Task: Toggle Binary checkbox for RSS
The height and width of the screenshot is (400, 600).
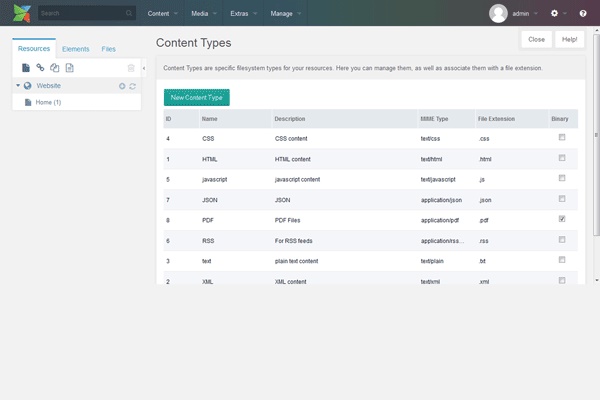Action: pyautogui.click(x=562, y=240)
